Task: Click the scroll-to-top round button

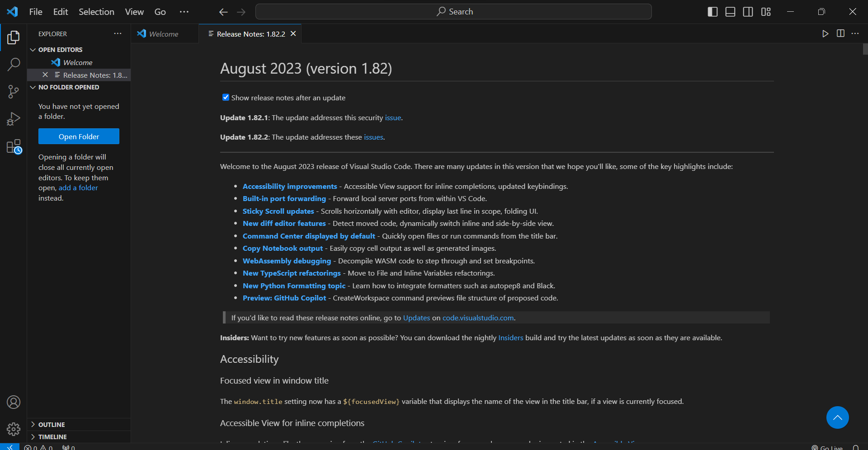Action: pos(838,417)
